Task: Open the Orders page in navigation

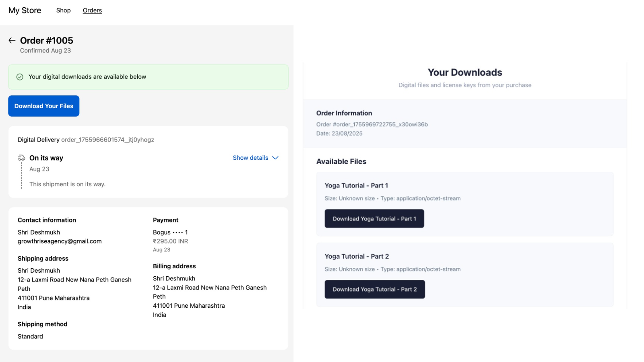Action: coord(92,10)
